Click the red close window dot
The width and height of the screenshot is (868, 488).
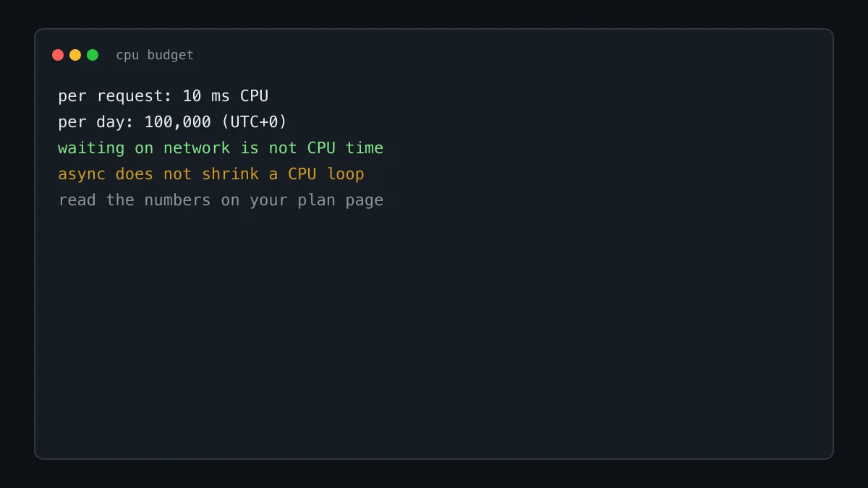click(58, 55)
